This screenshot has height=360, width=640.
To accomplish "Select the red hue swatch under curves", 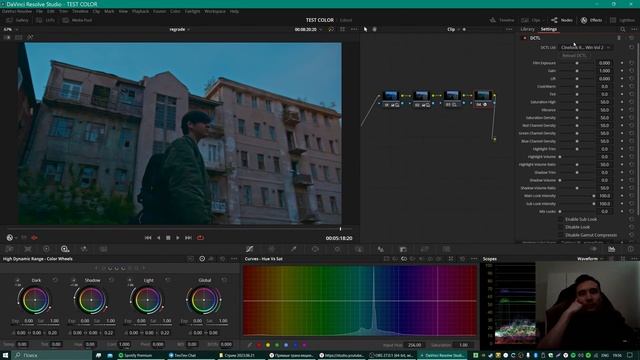I will [259, 345].
